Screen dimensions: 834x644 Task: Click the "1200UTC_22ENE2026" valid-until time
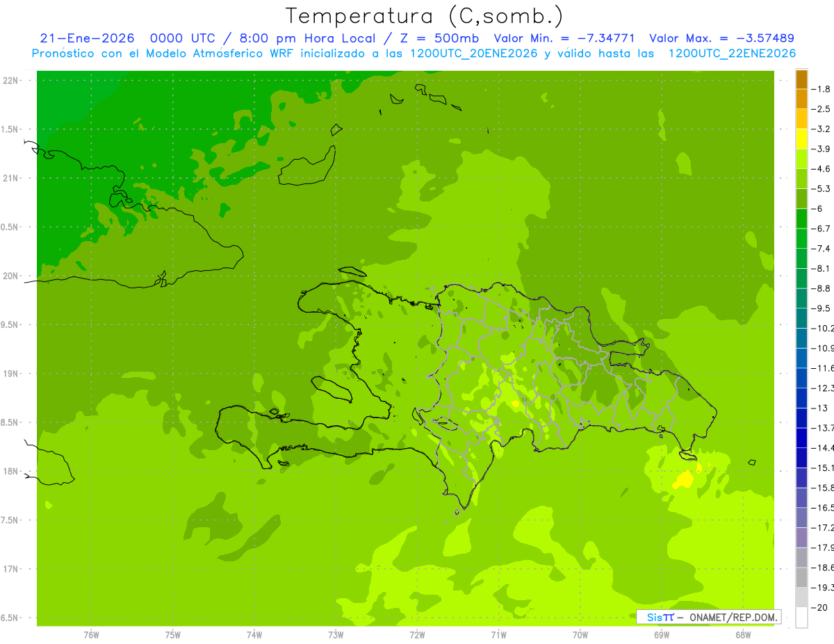point(732,53)
